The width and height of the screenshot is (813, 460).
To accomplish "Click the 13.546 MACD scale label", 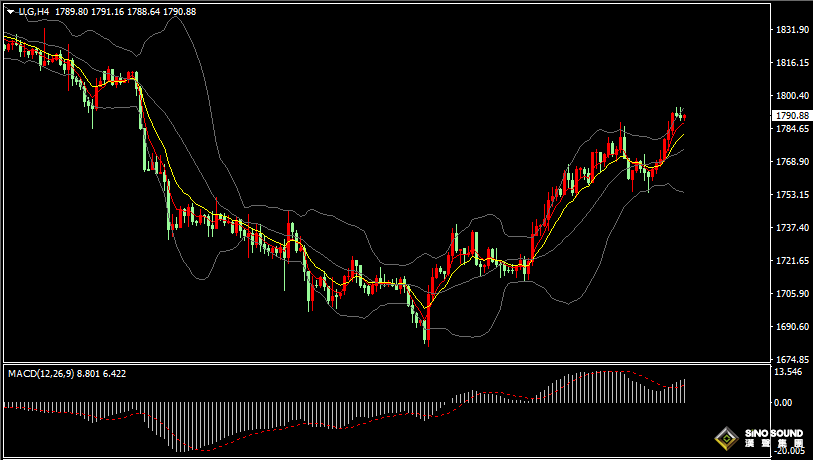I will (x=788, y=372).
